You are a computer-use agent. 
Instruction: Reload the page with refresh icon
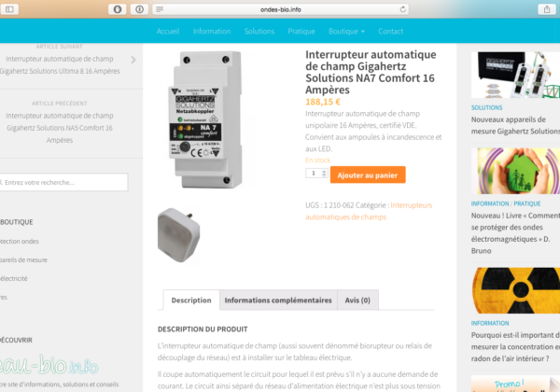point(402,9)
